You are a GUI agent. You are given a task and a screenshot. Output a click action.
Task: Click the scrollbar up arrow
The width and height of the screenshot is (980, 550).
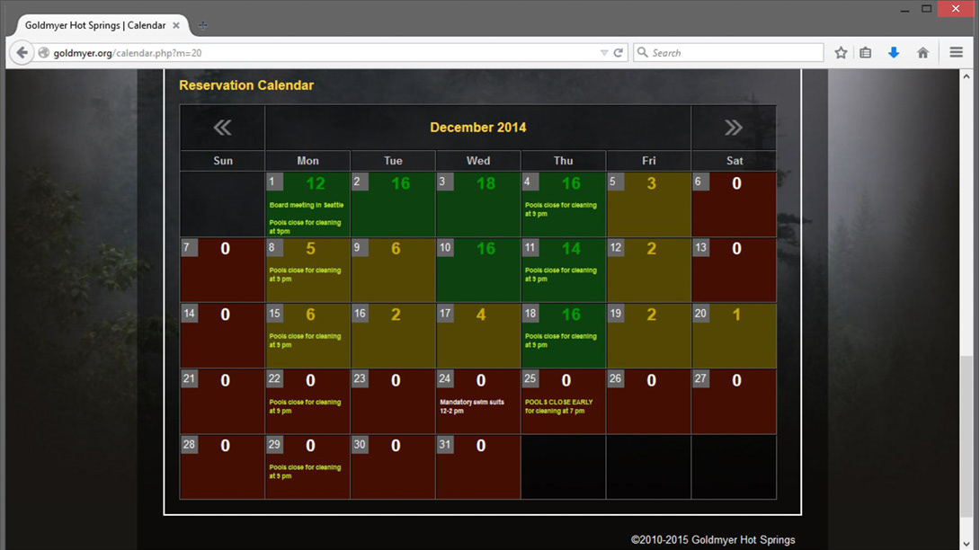coord(967,77)
